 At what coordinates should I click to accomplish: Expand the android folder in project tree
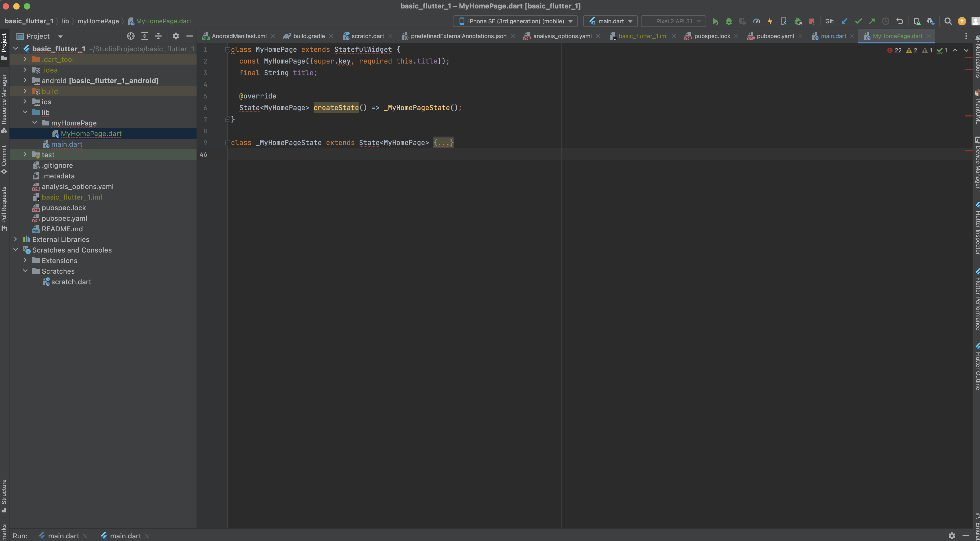[25, 81]
